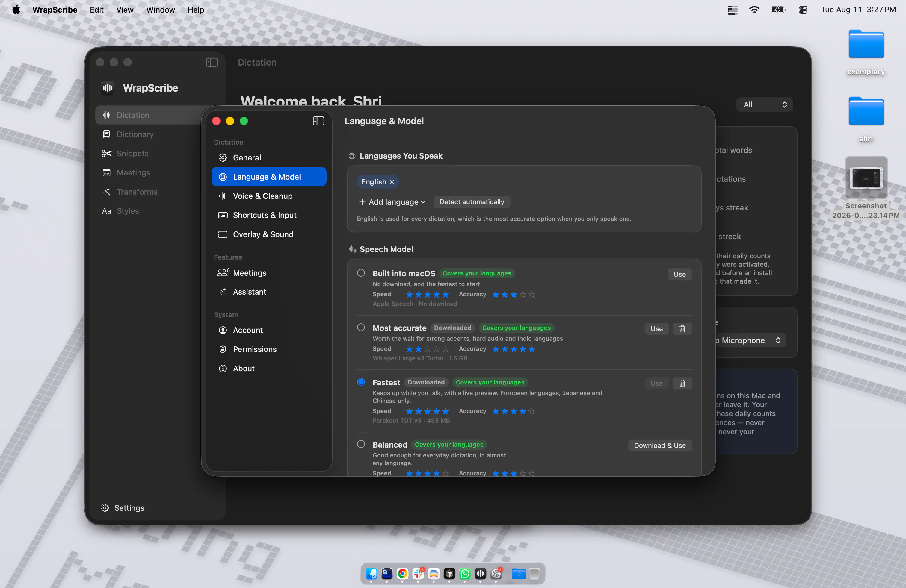Toggle sidebar in the Language & Model window
This screenshot has height=588, width=906.
pyautogui.click(x=318, y=121)
